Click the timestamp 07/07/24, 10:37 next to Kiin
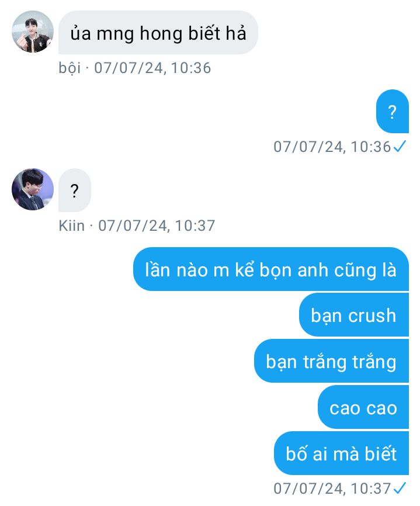 click(157, 226)
